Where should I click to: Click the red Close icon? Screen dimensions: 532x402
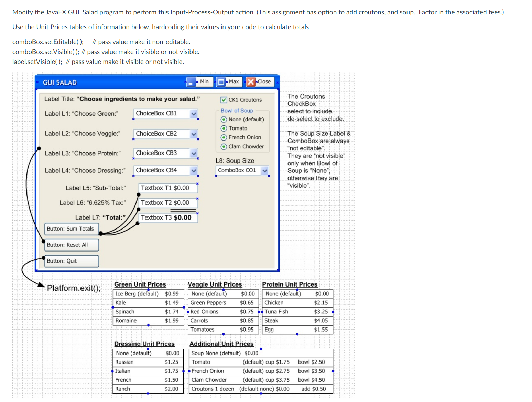250,82
